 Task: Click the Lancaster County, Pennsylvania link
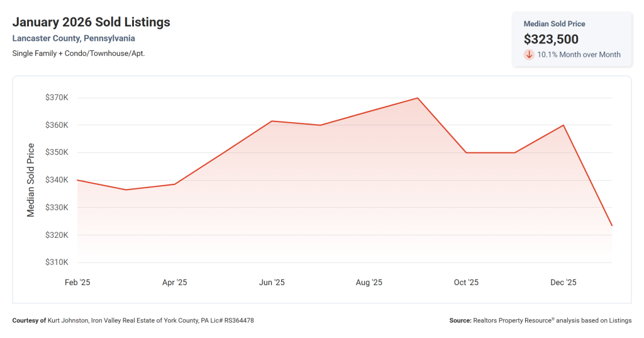[74, 38]
